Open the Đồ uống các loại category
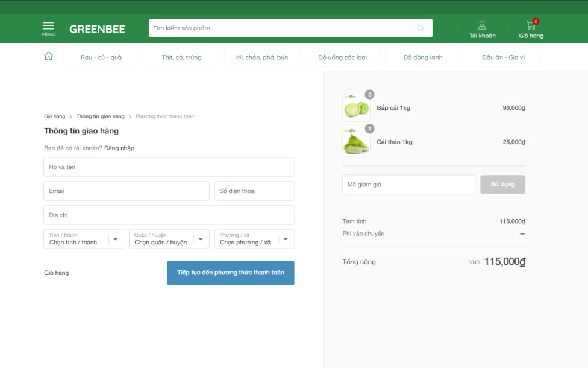The image size is (588, 368). pos(342,57)
